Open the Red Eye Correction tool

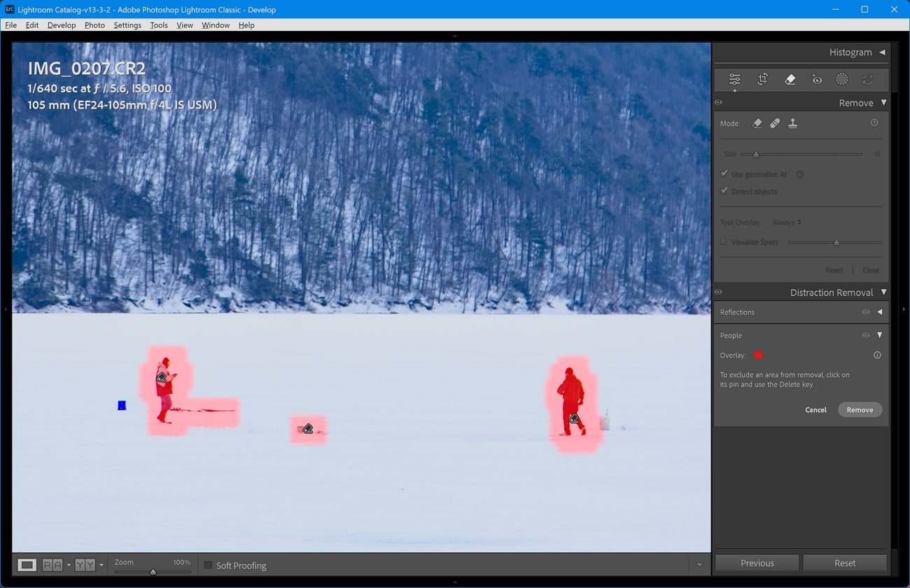coord(816,79)
